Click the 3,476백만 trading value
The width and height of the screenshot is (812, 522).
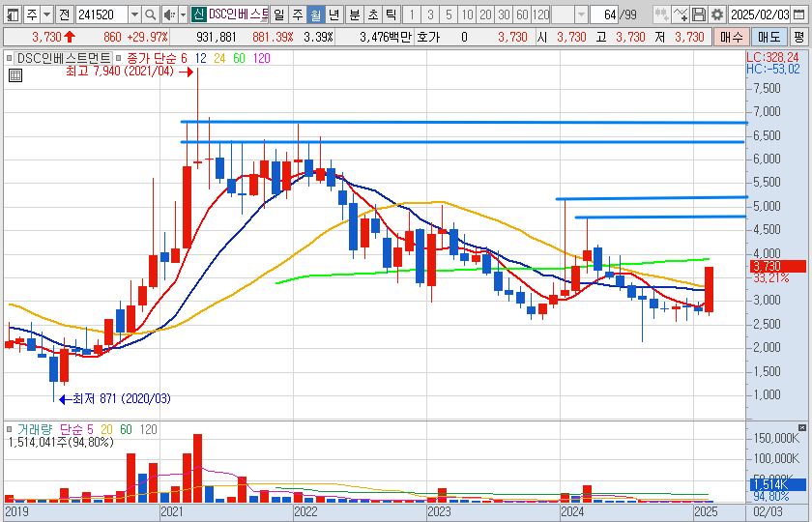pos(386,37)
